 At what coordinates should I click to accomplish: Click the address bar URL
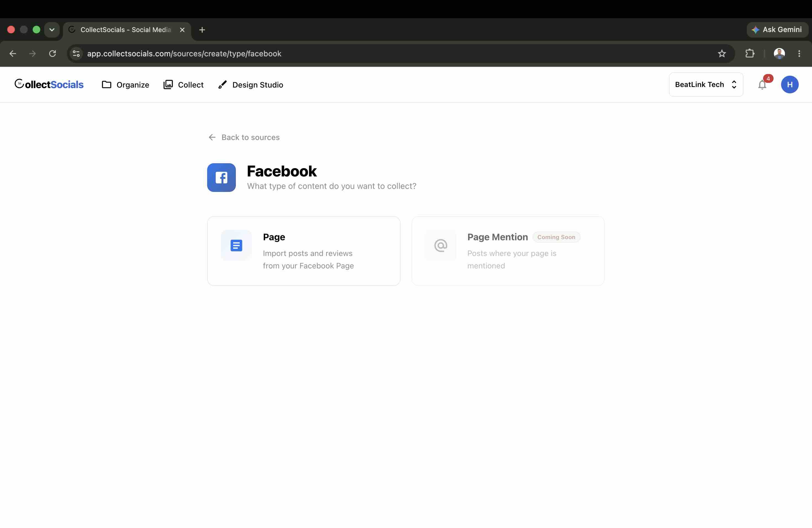pyautogui.click(x=184, y=54)
